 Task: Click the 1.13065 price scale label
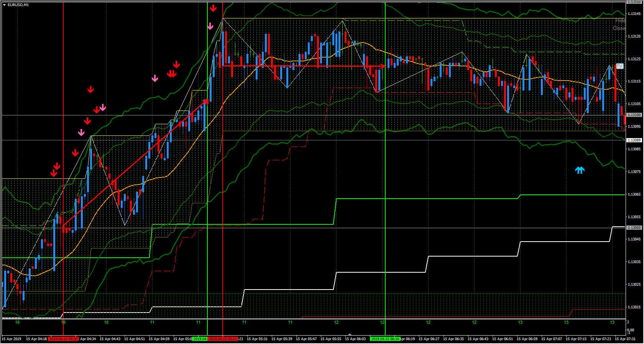click(634, 194)
